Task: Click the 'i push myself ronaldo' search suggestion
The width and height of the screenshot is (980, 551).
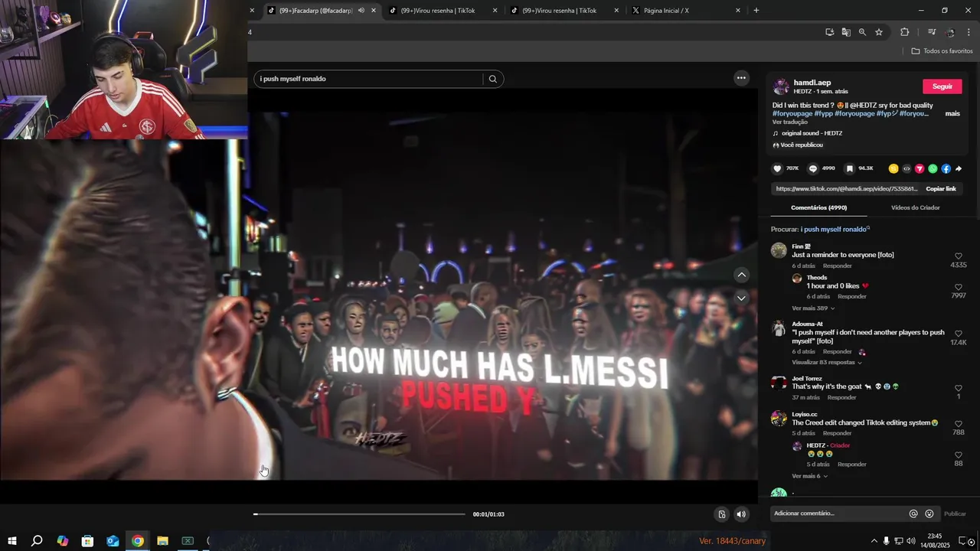Action: (x=834, y=229)
